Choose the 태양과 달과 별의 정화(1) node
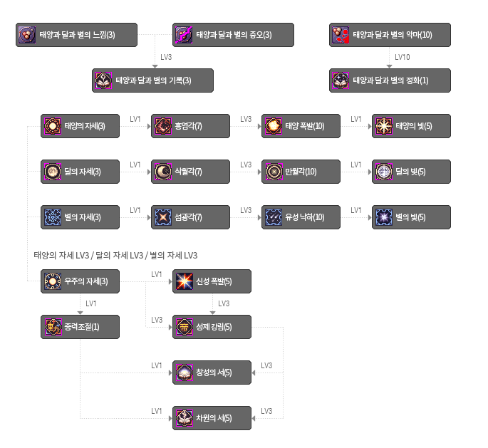Viewport: 488px width, 448px height. tap(390, 80)
